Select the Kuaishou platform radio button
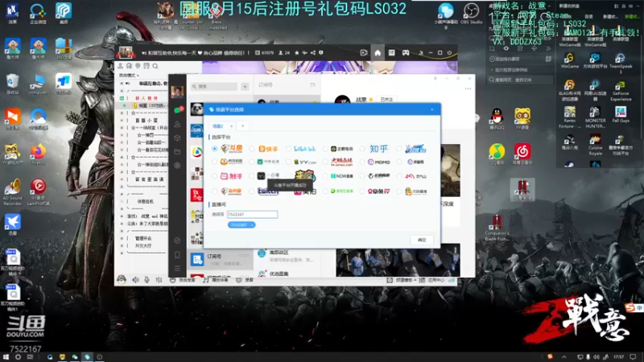 point(252,149)
